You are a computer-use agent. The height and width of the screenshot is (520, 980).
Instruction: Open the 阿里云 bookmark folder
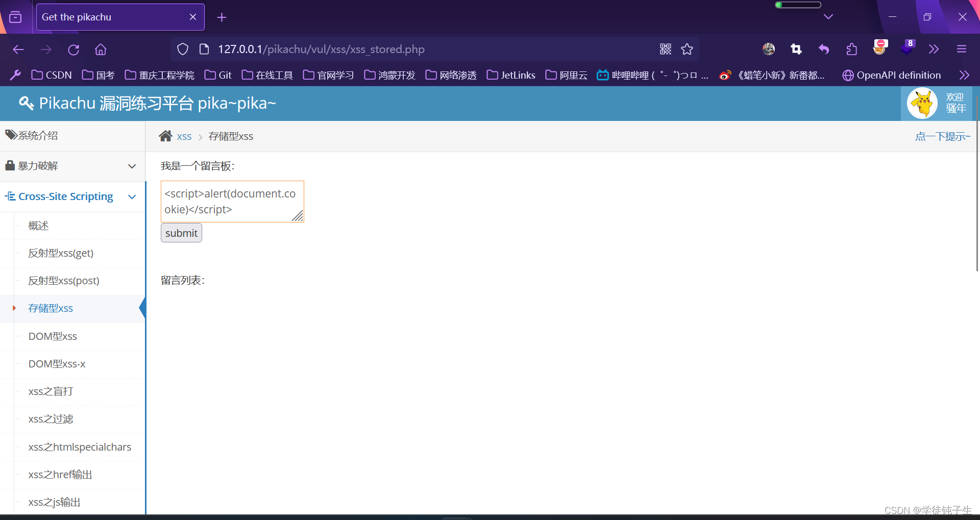coord(566,75)
